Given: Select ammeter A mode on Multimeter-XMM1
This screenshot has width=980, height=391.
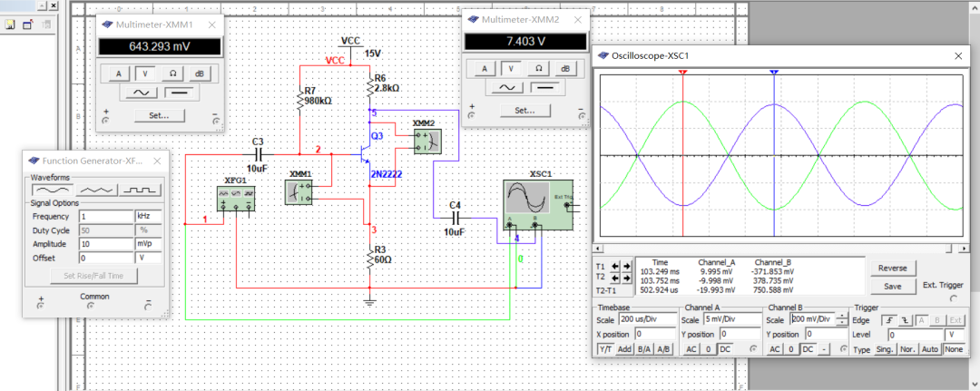Looking at the screenshot, I should coord(119,73).
